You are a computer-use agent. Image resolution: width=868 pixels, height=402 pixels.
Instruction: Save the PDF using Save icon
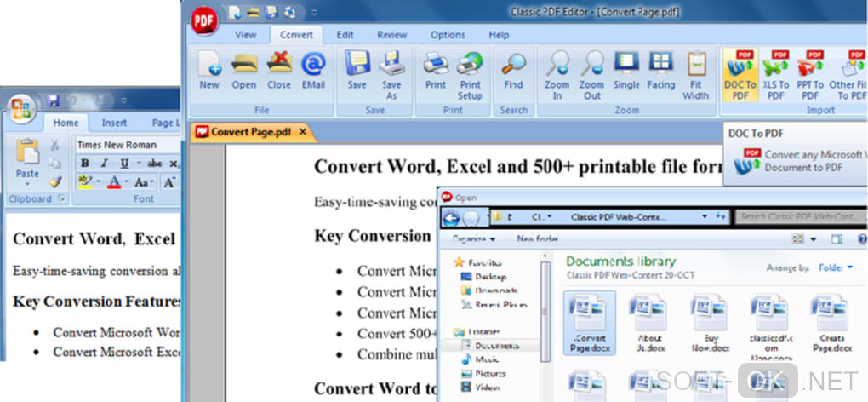pos(357,70)
